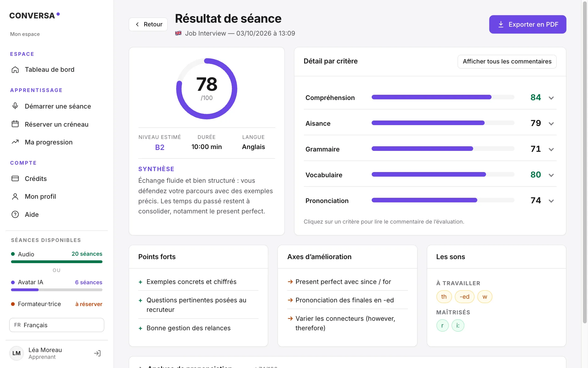Click the à réserver link for Formateur·trice
Viewport: 588px width, 368px height.
click(89, 304)
